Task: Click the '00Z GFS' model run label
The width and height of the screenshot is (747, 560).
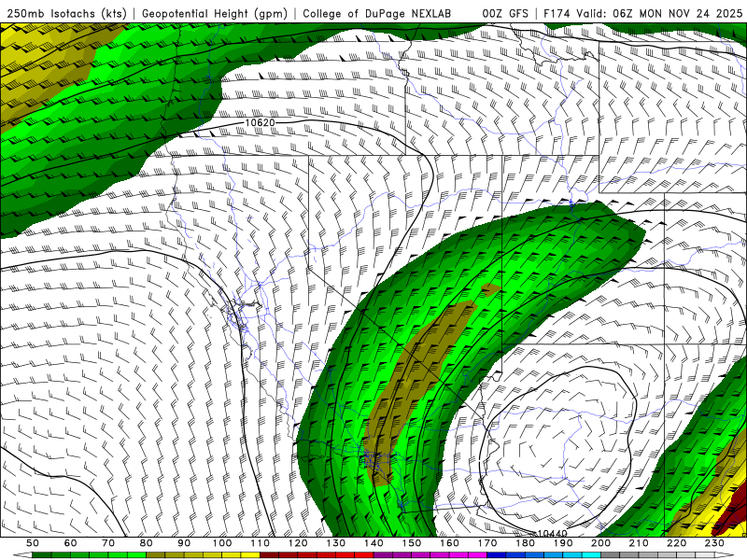Action: pyautogui.click(x=505, y=13)
